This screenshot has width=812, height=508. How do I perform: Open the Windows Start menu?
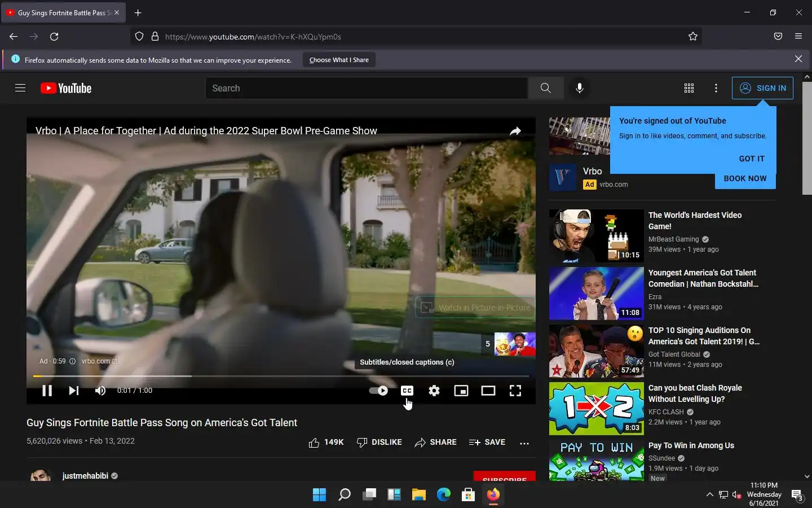pos(319,494)
